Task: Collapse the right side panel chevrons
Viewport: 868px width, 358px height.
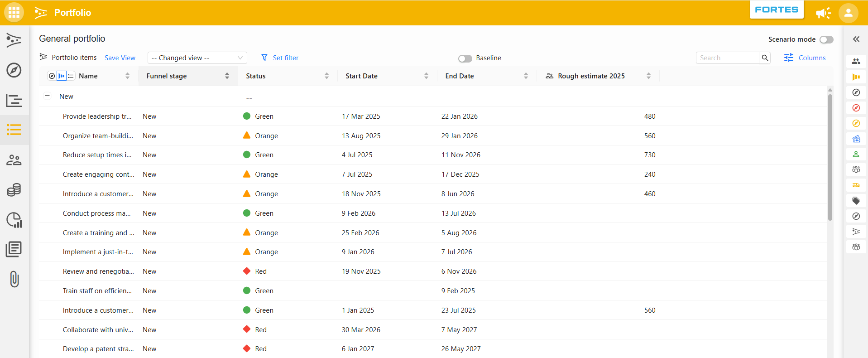Action: (856, 39)
